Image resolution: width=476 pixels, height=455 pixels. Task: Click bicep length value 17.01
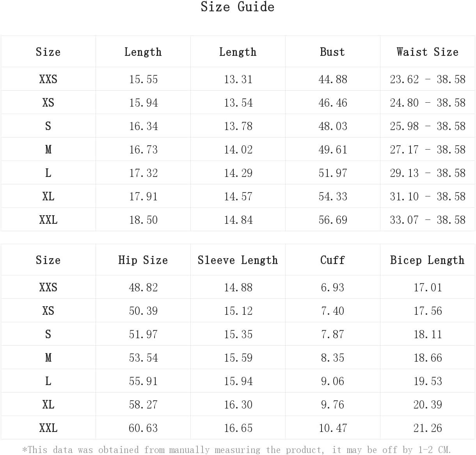(428, 287)
